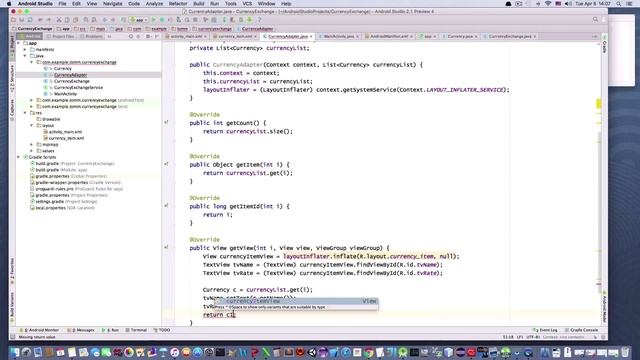Open the Build menu
Screen dimensions: 640x360
pos(199,4)
